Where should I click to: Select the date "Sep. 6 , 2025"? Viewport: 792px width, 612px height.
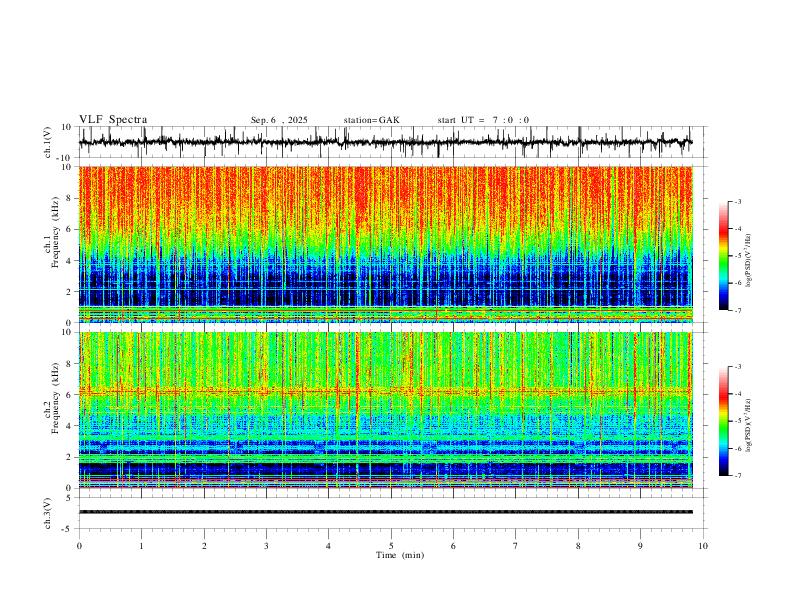[x=279, y=120]
